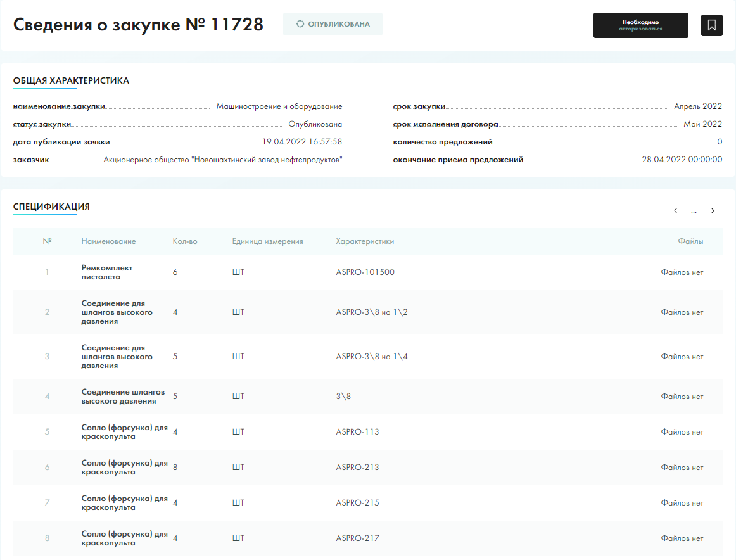
Task: Click the bookmark icon button
Action: pyautogui.click(x=711, y=25)
